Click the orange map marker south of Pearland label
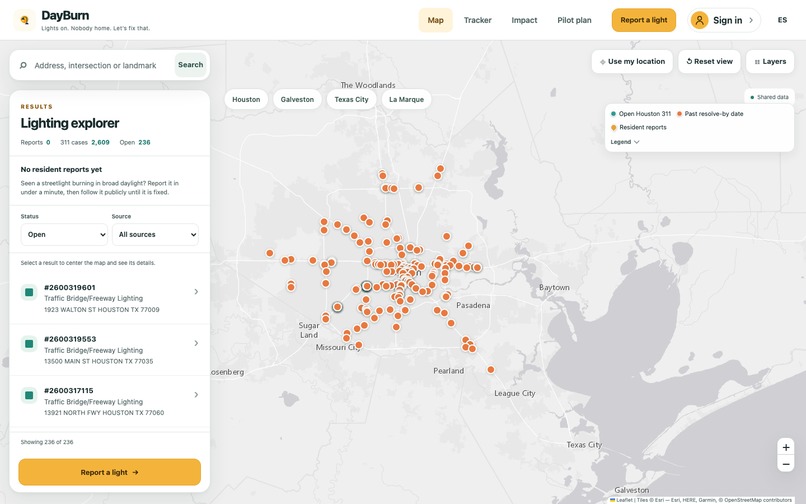Viewport: 806px width, 504px height. [491, 370]
